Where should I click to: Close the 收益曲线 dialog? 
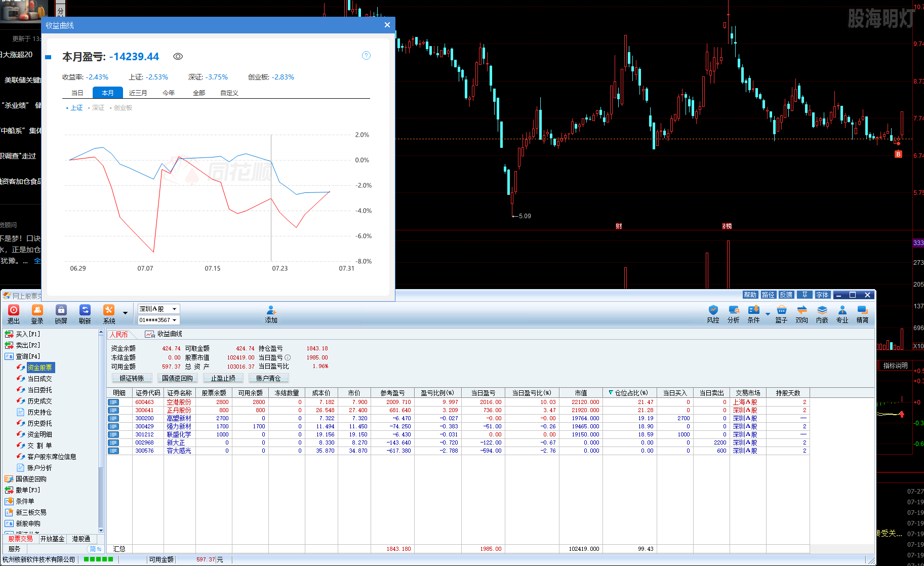click(x=387, y=25)
